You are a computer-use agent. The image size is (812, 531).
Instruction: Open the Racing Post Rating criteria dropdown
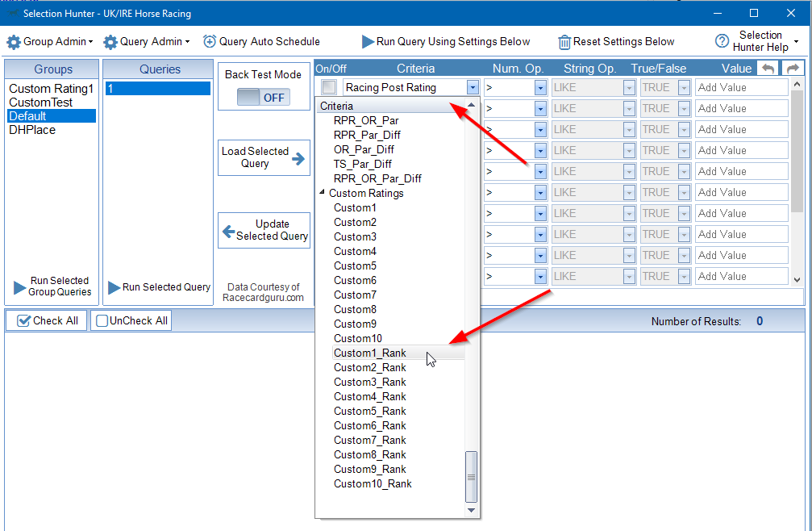472,87
